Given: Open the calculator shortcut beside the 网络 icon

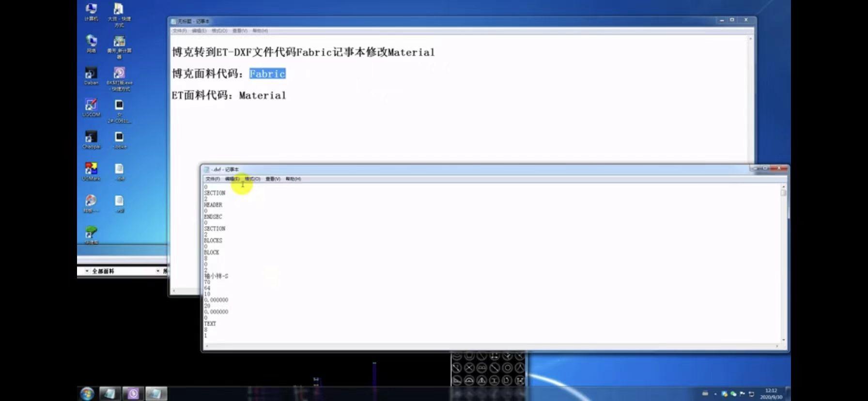Looking at the screenshot, I should (119, 46).
